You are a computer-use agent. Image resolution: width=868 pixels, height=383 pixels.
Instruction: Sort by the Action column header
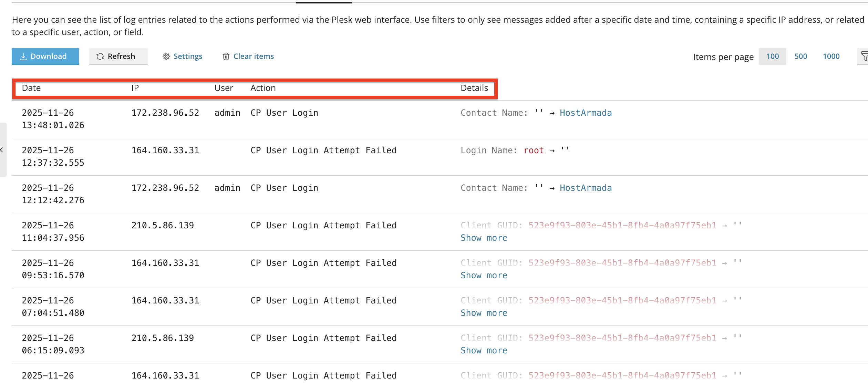(x=263, y=88)
